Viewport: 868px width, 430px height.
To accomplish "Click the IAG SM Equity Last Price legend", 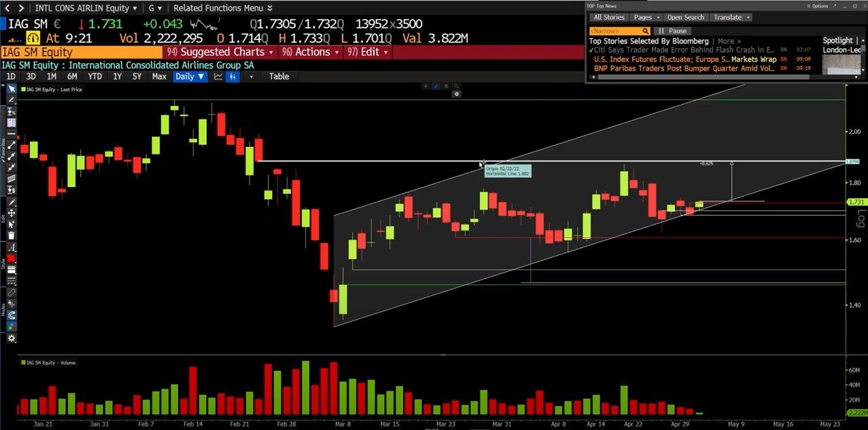I will 52,90.
